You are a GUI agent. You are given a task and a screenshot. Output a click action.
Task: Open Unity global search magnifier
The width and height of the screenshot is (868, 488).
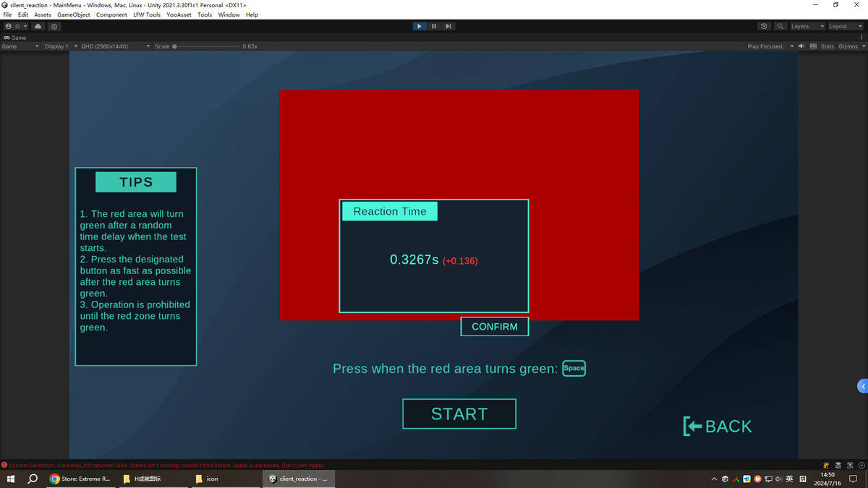pyautogui.click(x=780, y=26)
